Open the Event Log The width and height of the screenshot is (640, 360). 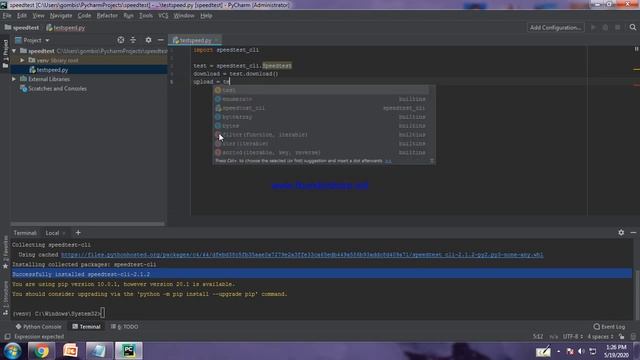tap(609, 327)
